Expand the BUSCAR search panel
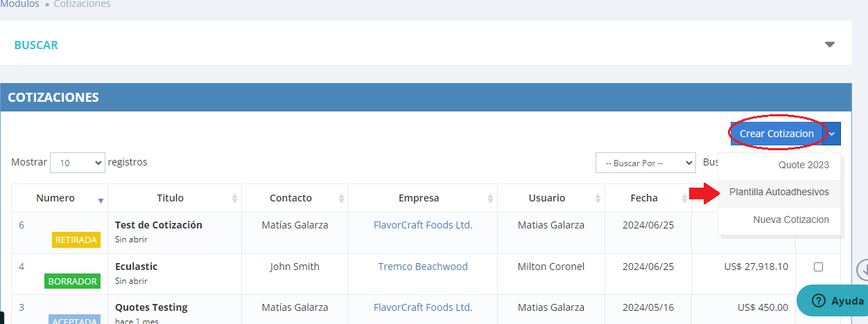Screen dimensions: 868x324 pyautogui.click(x=829, y=45)
